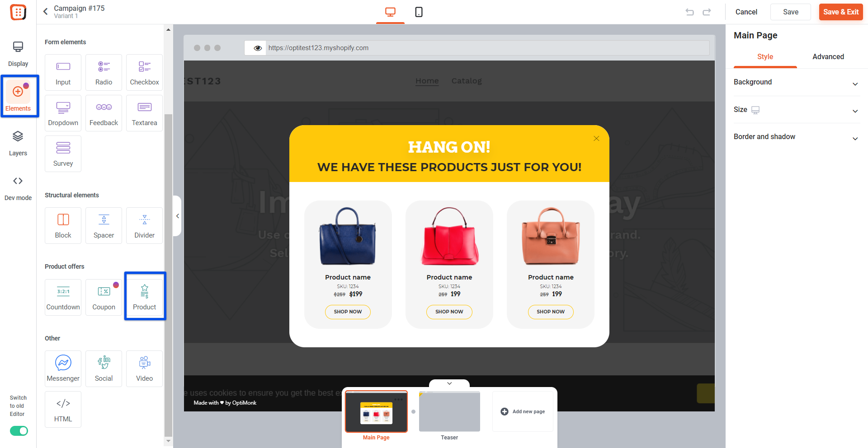Choose the Messenger element
The height and width of the screenshot is (448, 868).
63,369
